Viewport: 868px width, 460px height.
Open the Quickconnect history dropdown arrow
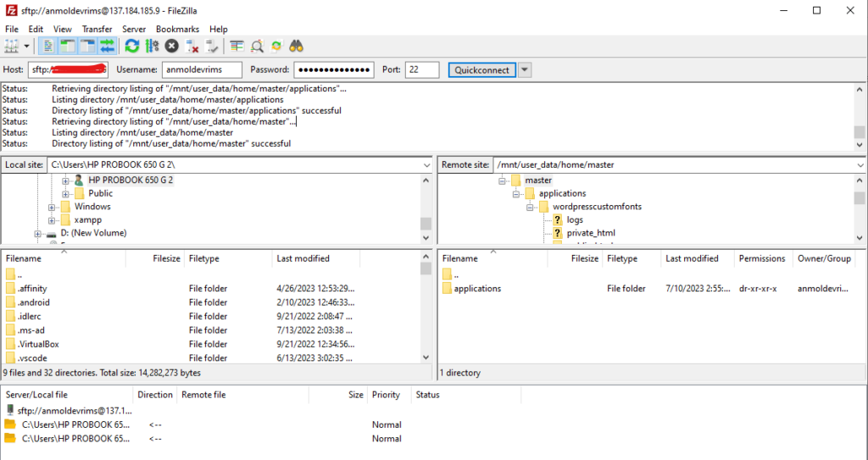pyautogui.click(x=524, y=69)
